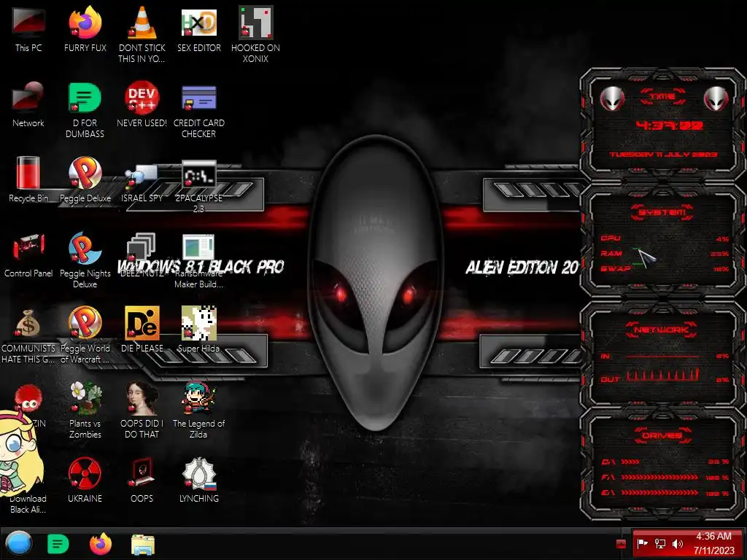Click the network OUT graph

click(662, 374)
